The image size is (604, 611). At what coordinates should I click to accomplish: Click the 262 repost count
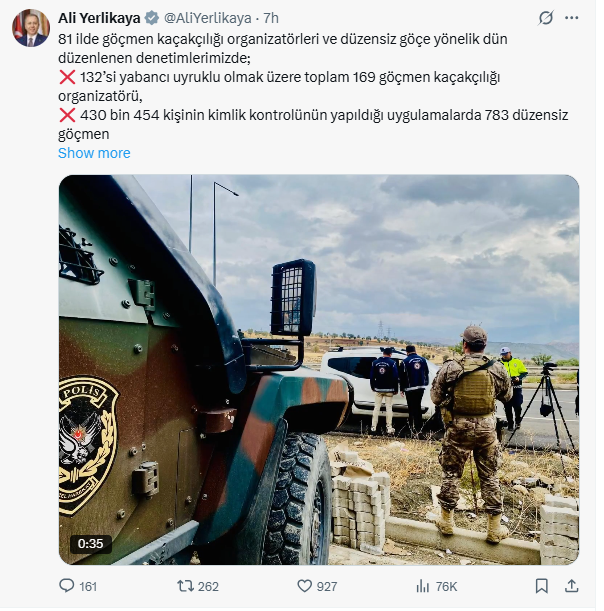208,586
